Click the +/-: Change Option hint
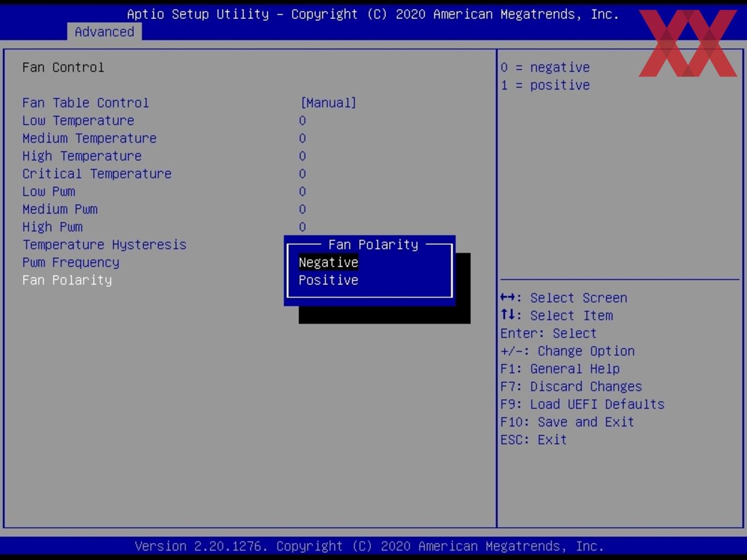The width and height of the screenshot is (747, 560). click(567, 351)
